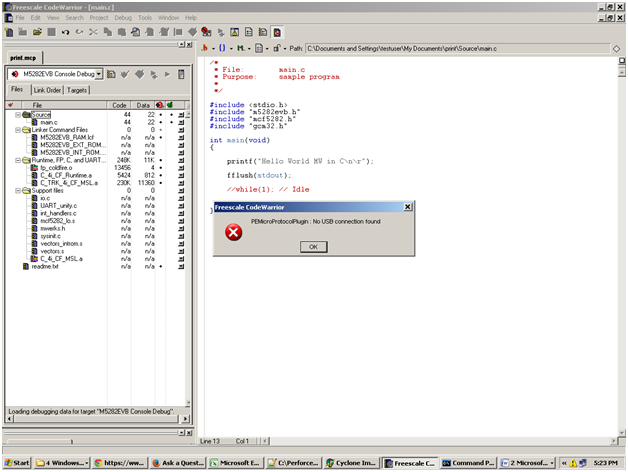The width and height of the screenshot is (628, 472).
Task: Collapse the Linker Command Files group
Action: click(x=18, y=130)
